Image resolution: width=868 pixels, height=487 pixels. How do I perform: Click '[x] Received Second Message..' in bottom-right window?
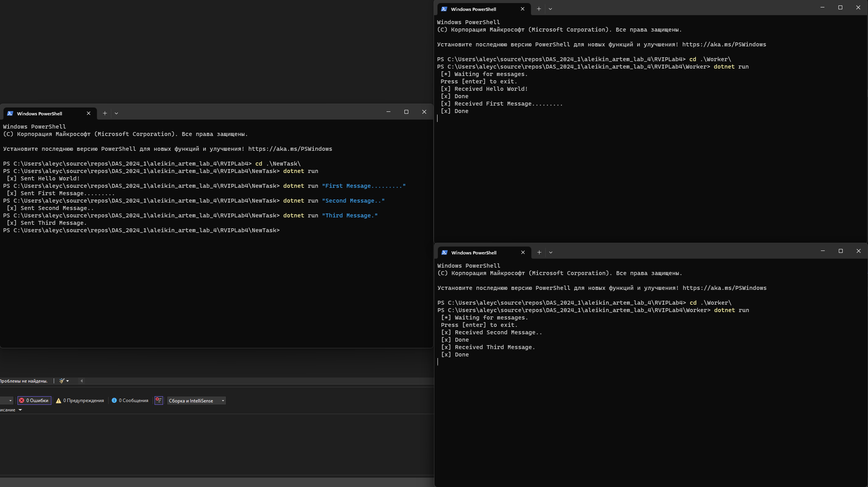point(492,332)
